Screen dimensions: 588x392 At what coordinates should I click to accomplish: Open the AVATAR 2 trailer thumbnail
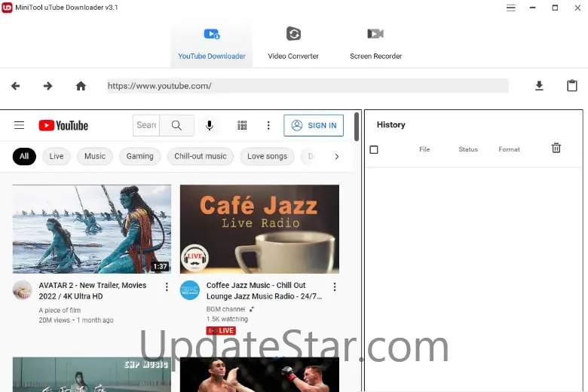(x=92, y=229)
